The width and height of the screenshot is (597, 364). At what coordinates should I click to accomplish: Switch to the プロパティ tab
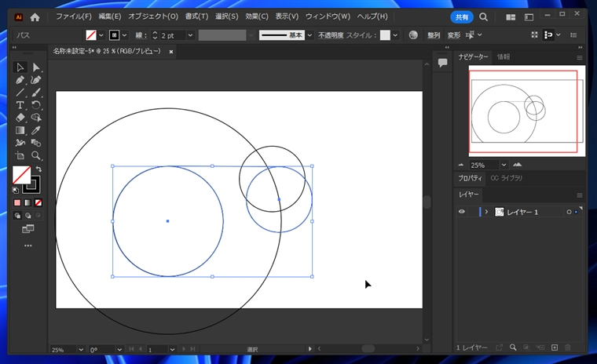pyautogui.click(x=470, y=178)
